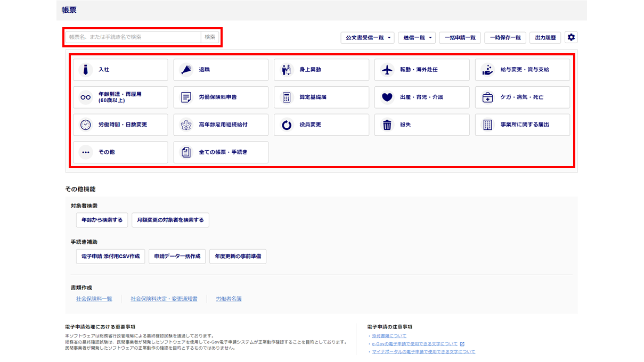Open the 一括申請一覧 list

(x=460, y=38)
